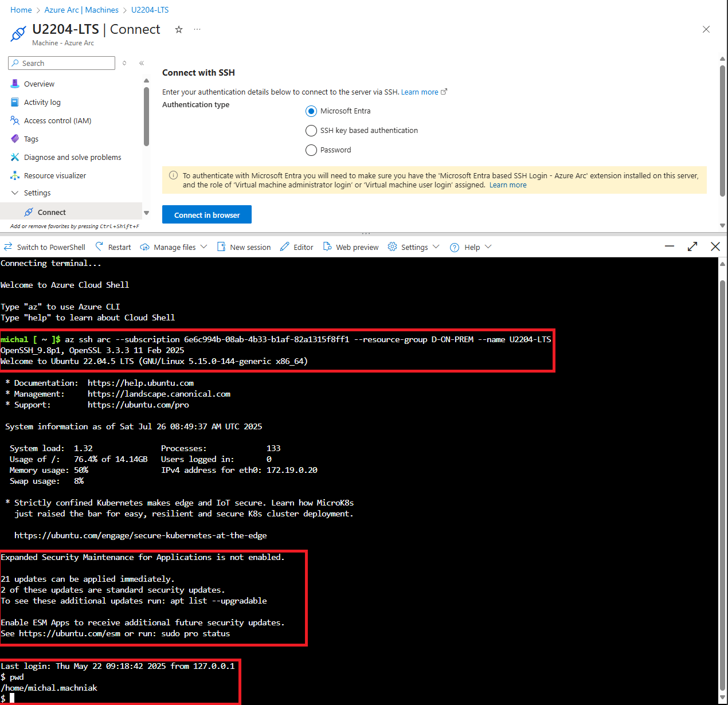
Task: Click Learn more link in the yellow notice
Action: tap(508, 185)
